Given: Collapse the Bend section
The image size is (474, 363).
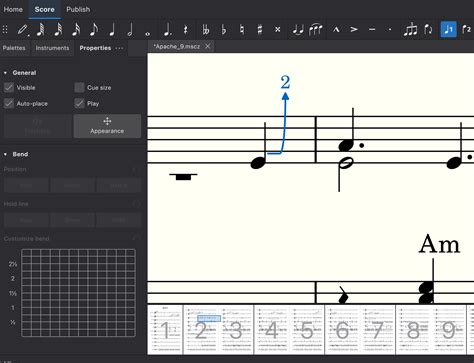Looking at the screenshot, I should click(x=5, y=154).
